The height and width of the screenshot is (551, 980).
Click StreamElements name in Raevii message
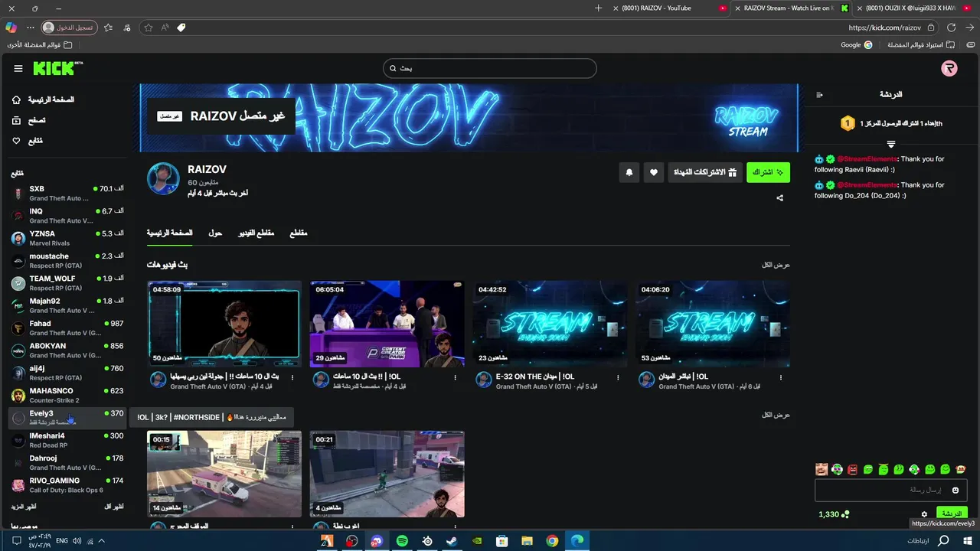pos(867,159)
